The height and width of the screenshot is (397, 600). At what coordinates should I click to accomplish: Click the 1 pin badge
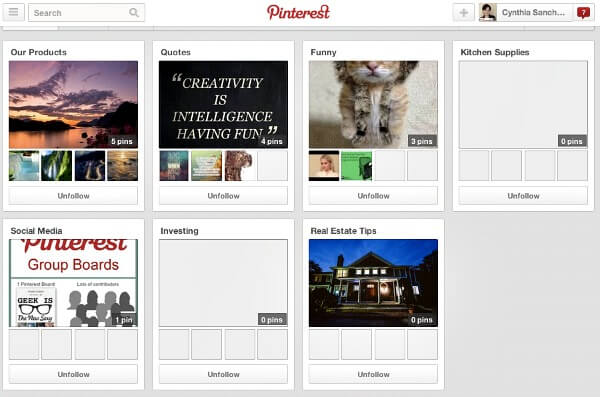[x=124, y=320]
